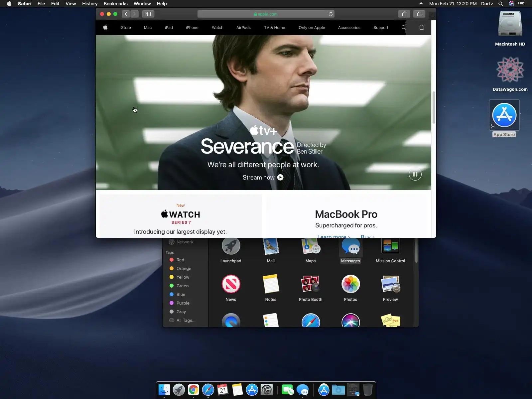Open the Dartz user menu

coord(487,4)
